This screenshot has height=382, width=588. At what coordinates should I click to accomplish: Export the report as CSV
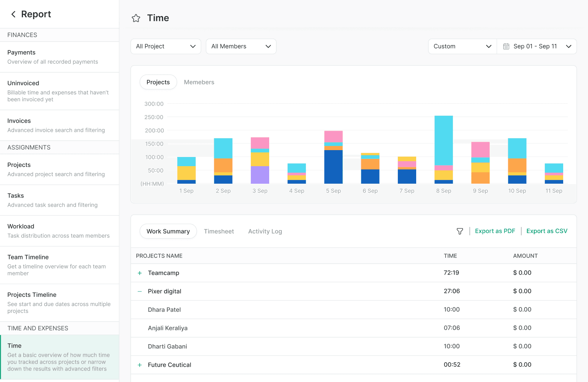click(x=547, y=231)
